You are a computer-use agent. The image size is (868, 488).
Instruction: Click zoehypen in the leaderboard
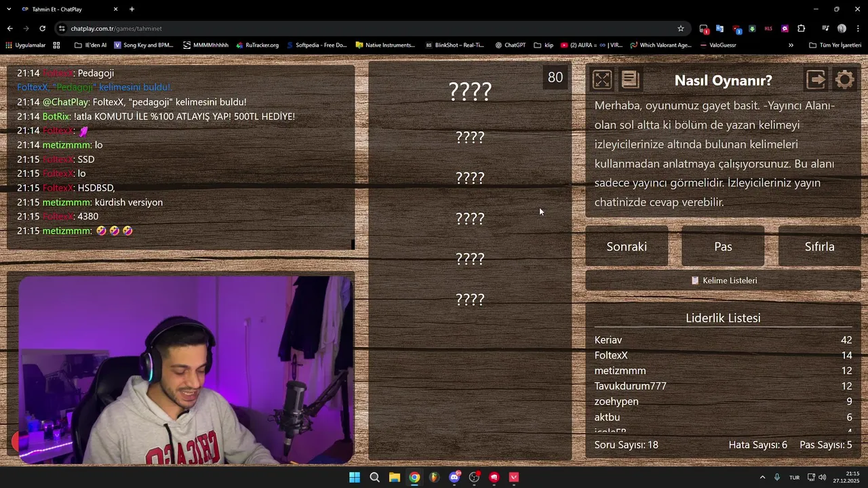(616, 402)
